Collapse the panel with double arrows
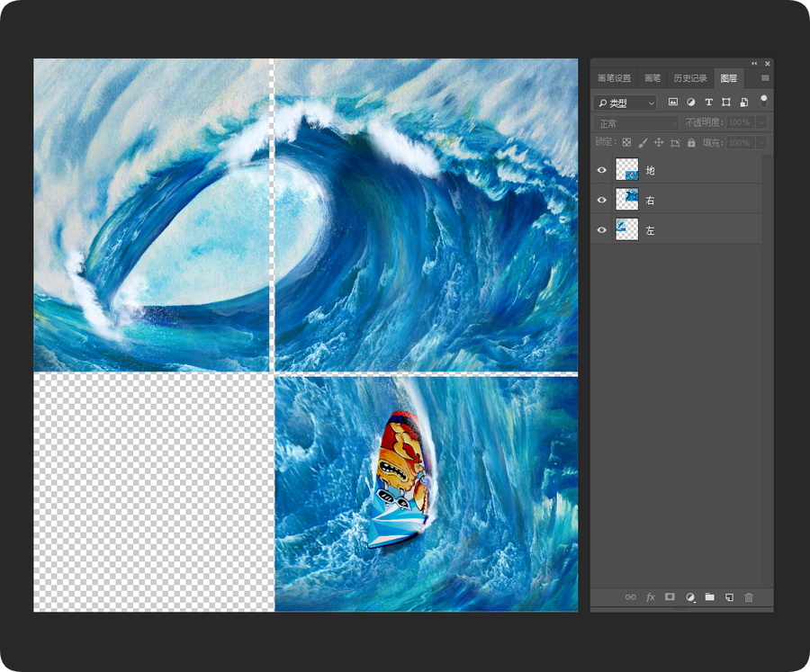The height and width of the screenshot is (672, 810). pyautogui.click(x=754, y=64)
